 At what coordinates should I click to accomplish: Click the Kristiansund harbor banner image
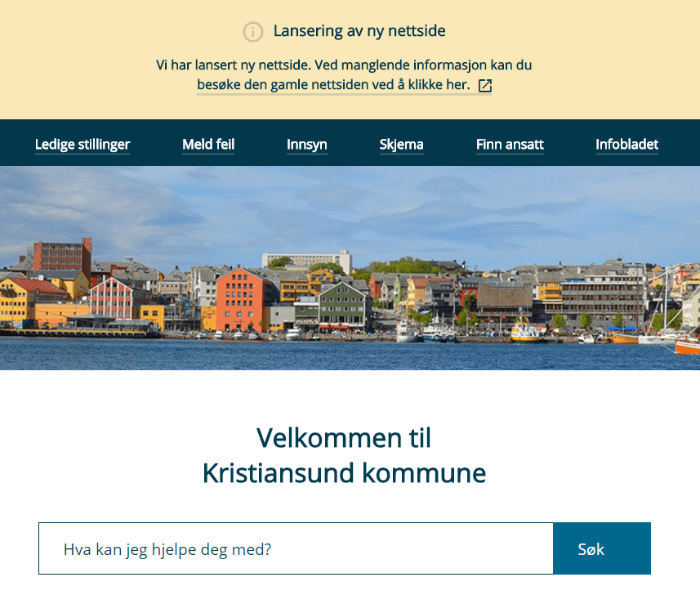[350, 268]
